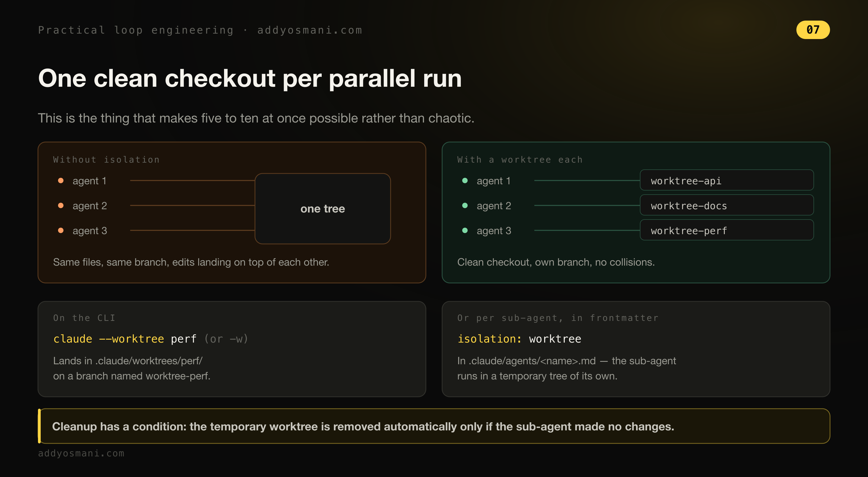This screenshot has height=477, width=868.
Task: Select the 'isolation: worktree' frontmatter line
Action: click(519, 339)
